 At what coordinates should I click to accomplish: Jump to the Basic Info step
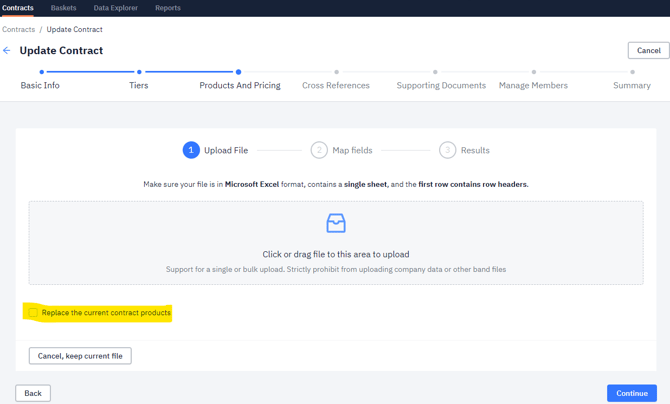click(x=40, y=85)
